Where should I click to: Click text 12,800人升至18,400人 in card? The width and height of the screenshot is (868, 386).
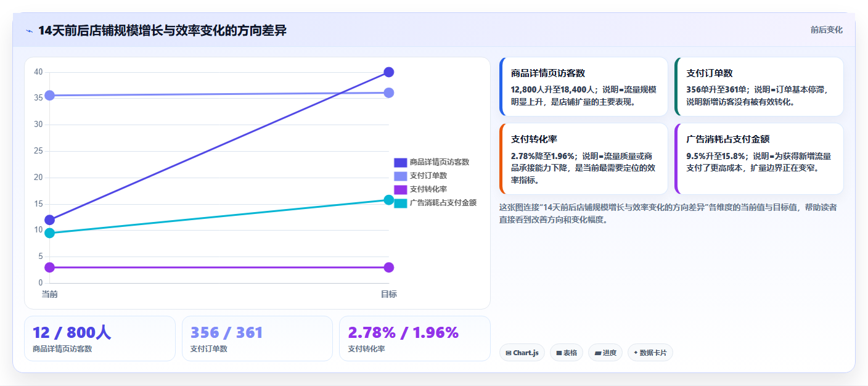click(552, 89)
